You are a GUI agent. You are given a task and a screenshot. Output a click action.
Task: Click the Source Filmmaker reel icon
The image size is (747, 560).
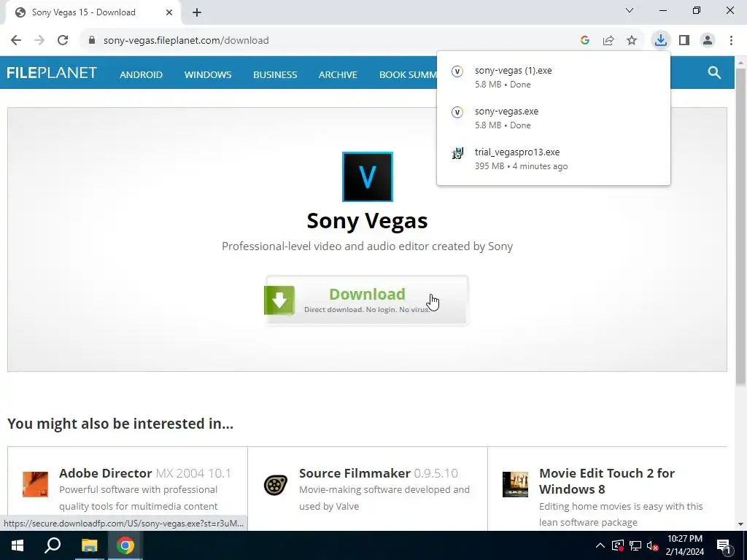tap(276, 485)
